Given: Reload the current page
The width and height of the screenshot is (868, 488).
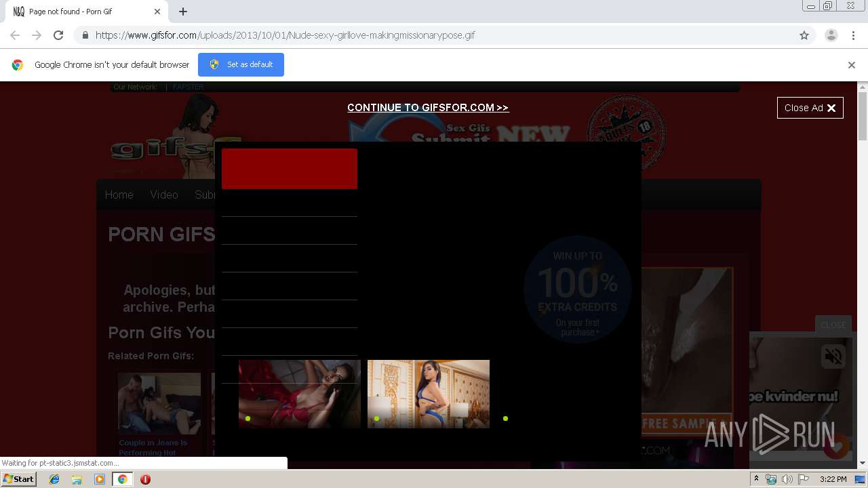Looking at the screenshot, I should 58,35.
